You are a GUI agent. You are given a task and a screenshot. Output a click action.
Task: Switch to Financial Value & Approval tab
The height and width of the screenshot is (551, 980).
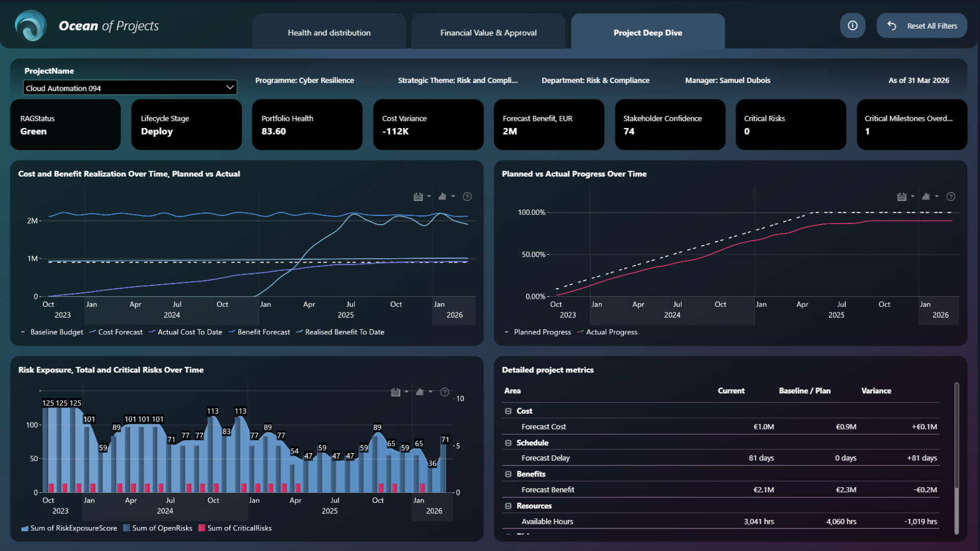coord(488,32)
